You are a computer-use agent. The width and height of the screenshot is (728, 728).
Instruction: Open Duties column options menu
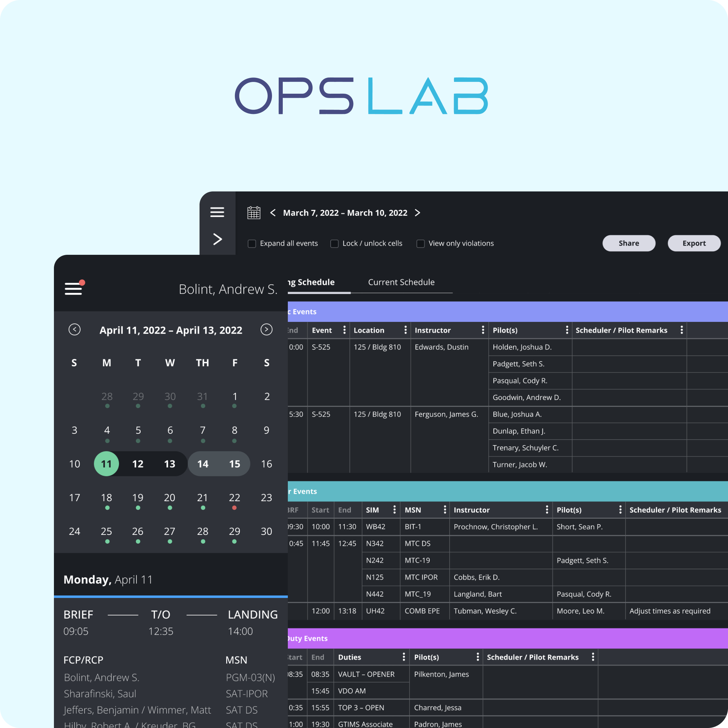pos(403,657)
